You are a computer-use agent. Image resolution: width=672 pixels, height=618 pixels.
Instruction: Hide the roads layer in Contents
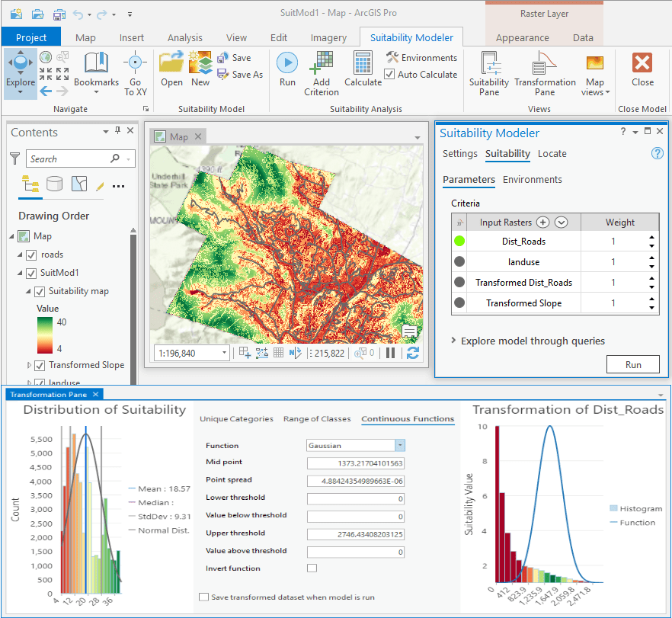[x=31, y=255]
